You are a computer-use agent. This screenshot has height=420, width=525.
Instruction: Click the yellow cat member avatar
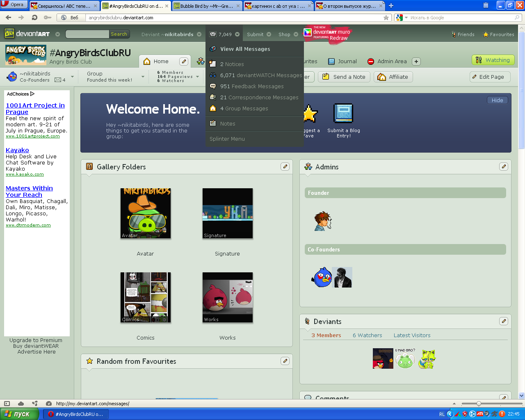[x=427, y=359]
